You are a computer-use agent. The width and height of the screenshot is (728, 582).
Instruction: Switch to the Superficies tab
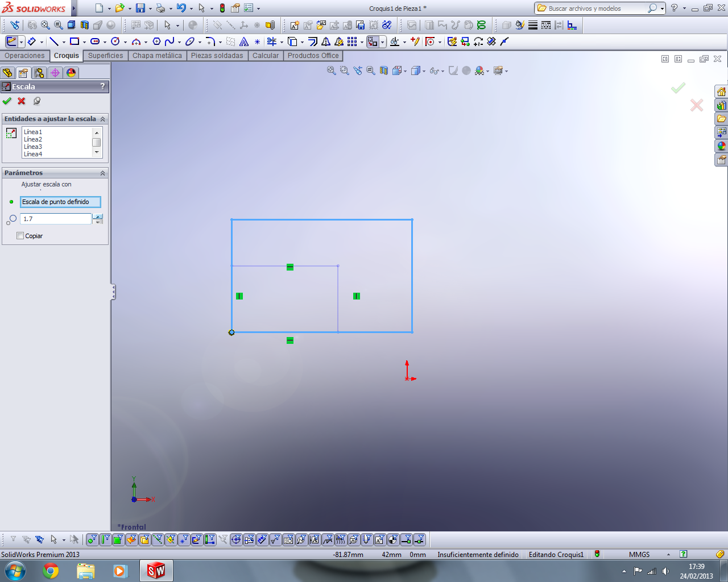pyautogui.click(x=106, y=56)
